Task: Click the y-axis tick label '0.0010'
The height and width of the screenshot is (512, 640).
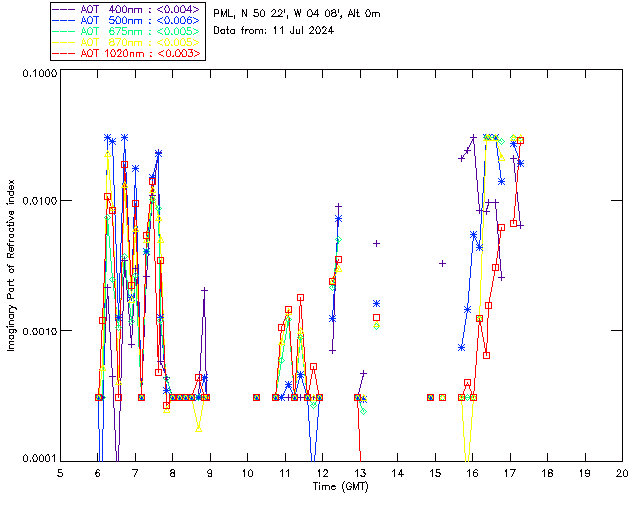Action: coord(40,331)
